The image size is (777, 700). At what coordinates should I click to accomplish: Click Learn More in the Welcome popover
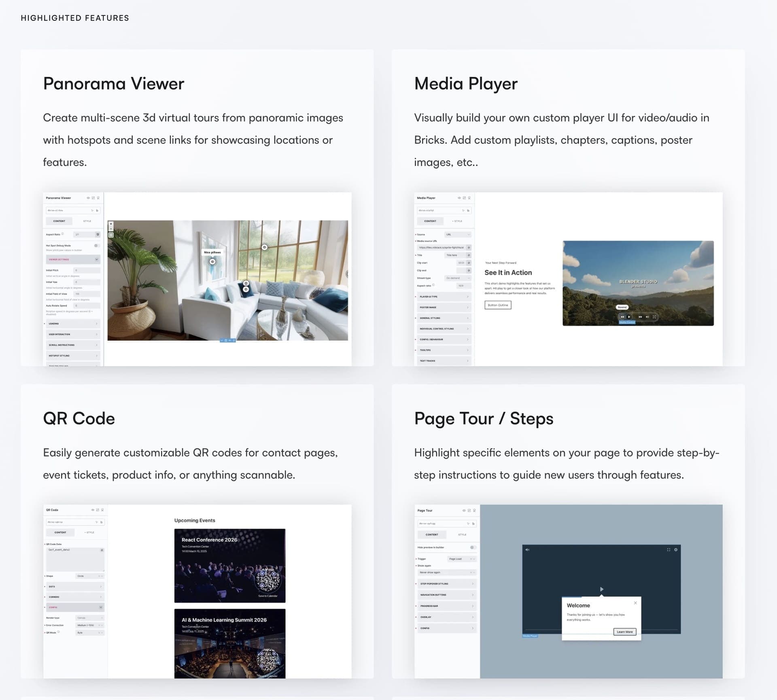625,632
